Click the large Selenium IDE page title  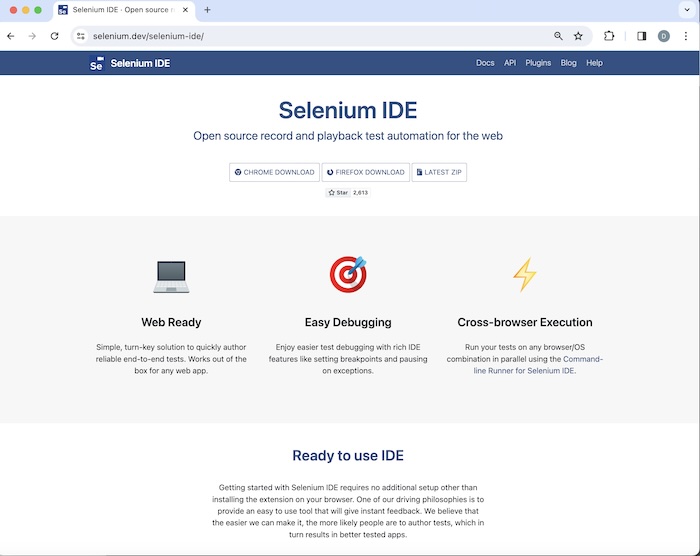click(x=348, y=110)
